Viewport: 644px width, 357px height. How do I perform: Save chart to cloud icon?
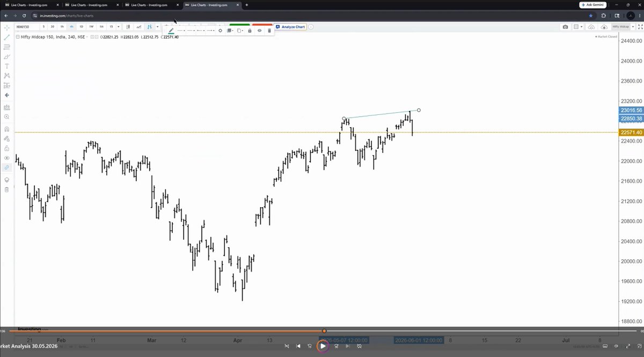604,27
